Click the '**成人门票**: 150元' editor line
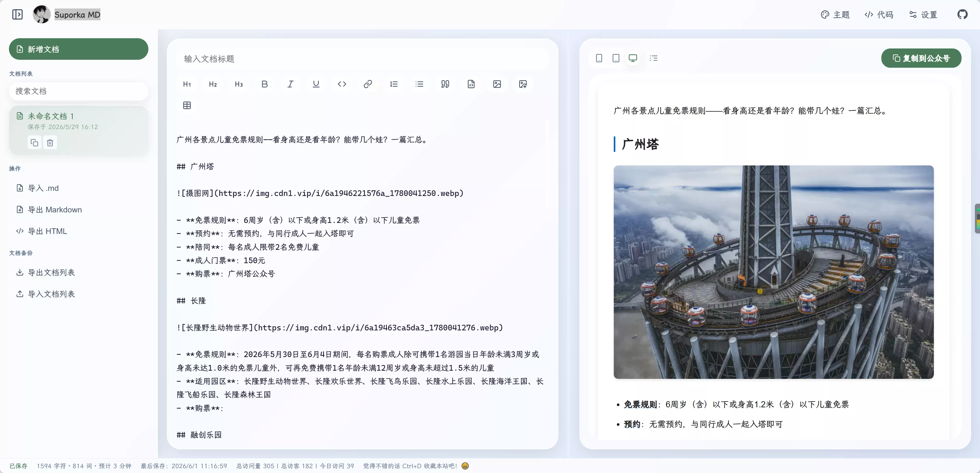This screenshot has height=473, width=980. tap(221, 261)
